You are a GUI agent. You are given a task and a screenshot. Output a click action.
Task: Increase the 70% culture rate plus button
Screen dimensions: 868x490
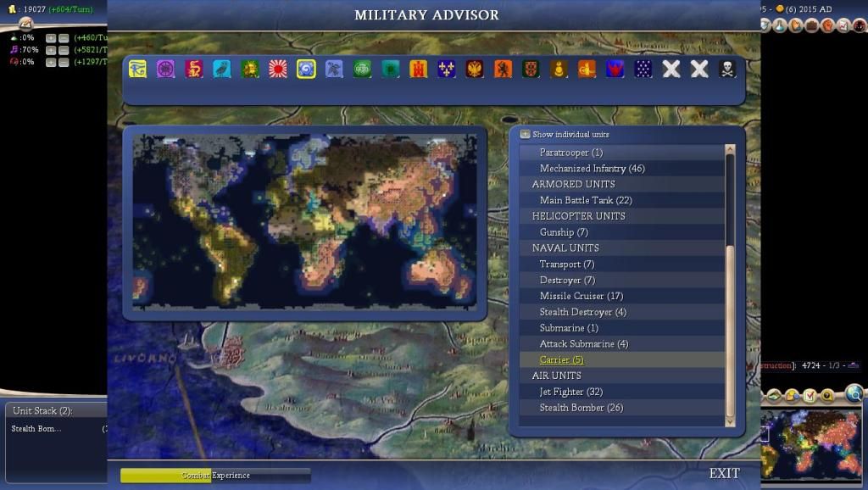51,50
